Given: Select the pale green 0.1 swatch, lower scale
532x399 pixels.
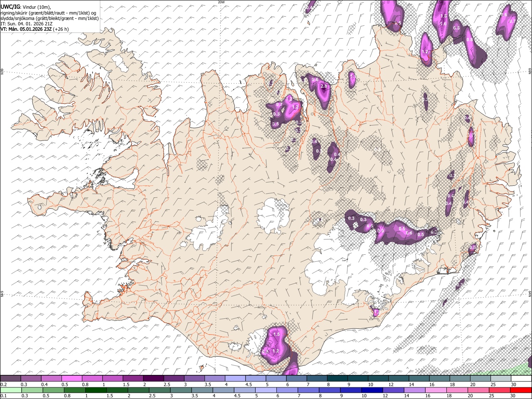Looking at the screenshot, I should point(10,390).
